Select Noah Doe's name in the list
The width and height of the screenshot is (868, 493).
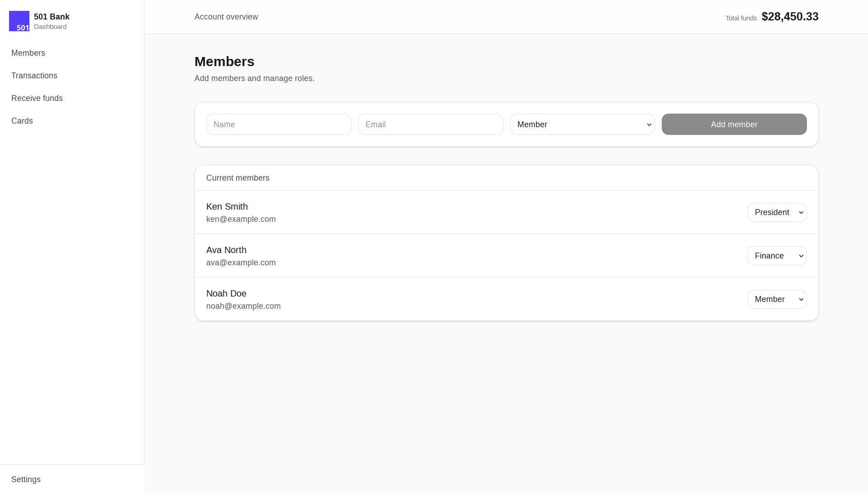pyautogui.click(x=226, y=293)
